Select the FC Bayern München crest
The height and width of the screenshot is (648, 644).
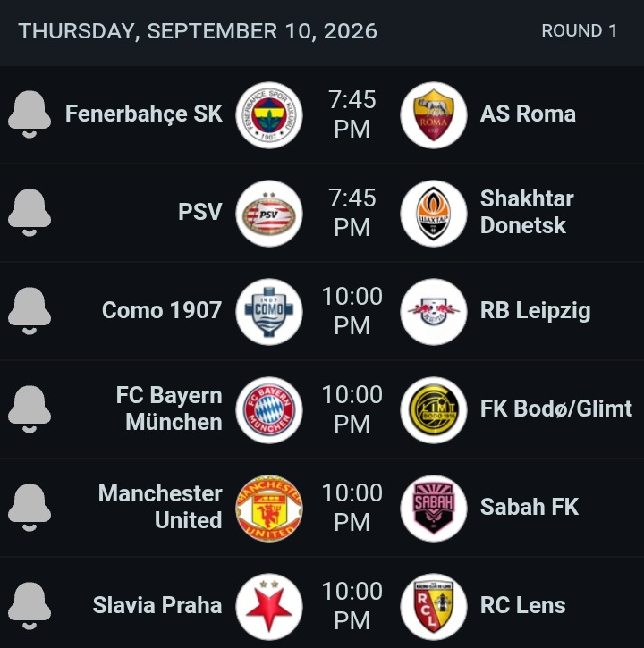269,410
